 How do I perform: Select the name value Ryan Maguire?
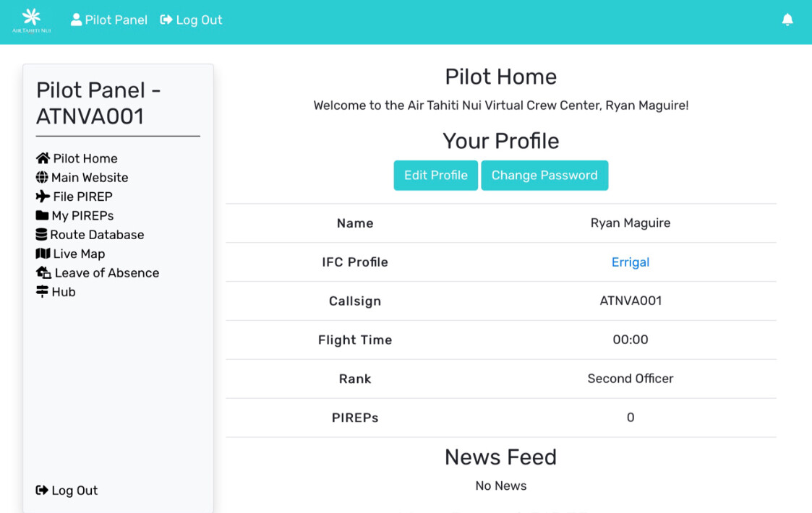tap(631, 223)
